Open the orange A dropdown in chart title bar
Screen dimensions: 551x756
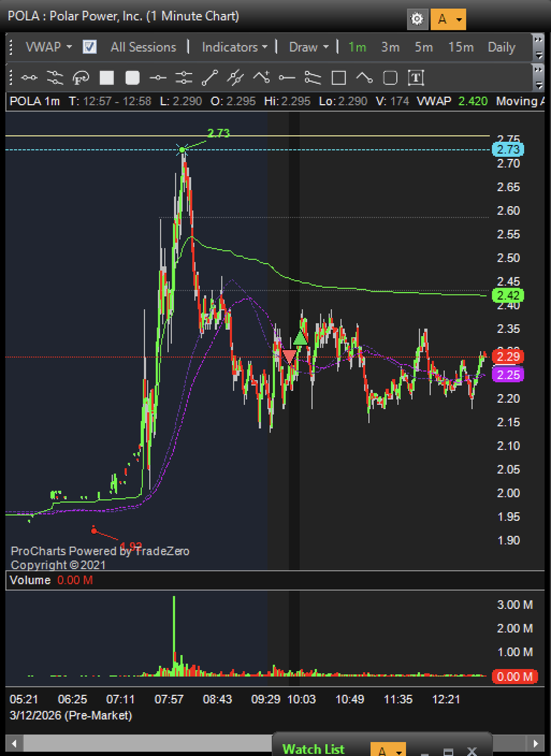(448, 20)
